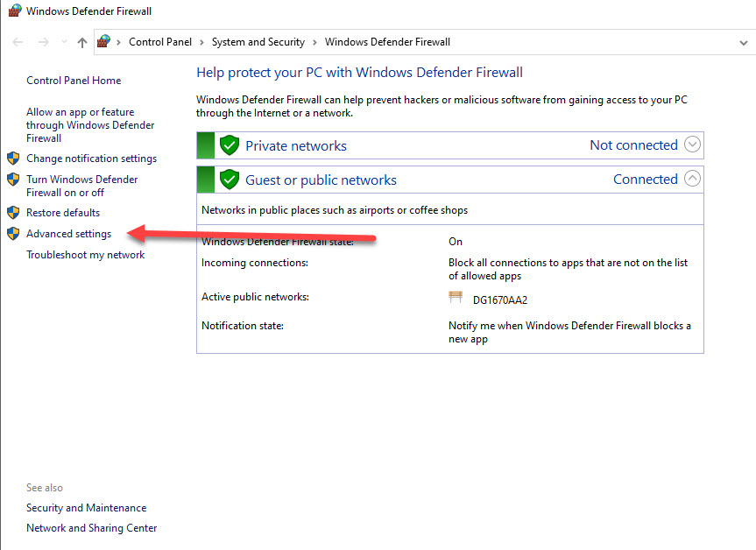Select Windows Defender Firewall breadcrumb

pos(387,42)
